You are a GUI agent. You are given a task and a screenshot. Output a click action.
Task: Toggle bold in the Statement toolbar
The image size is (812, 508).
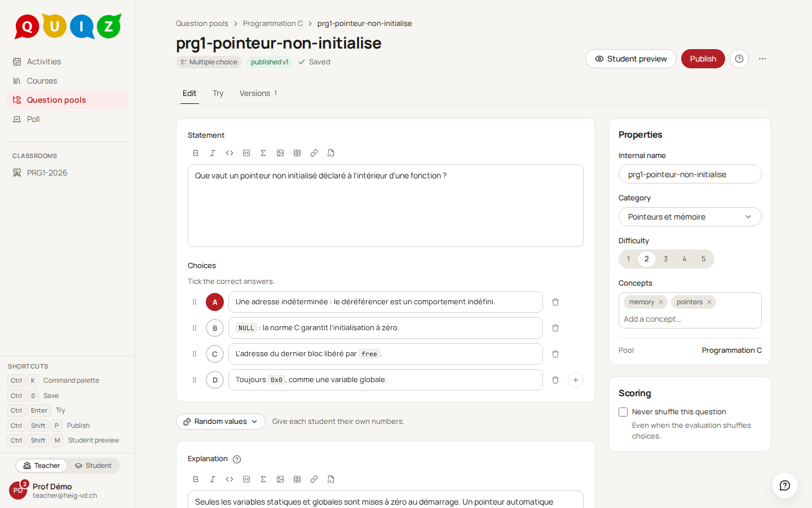coord(196,153)
